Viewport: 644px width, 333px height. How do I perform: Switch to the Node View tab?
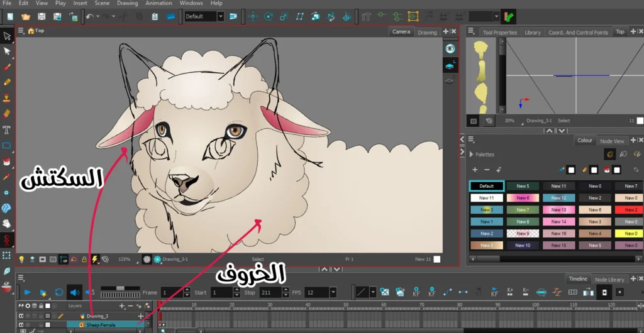(x=612, y=141)
